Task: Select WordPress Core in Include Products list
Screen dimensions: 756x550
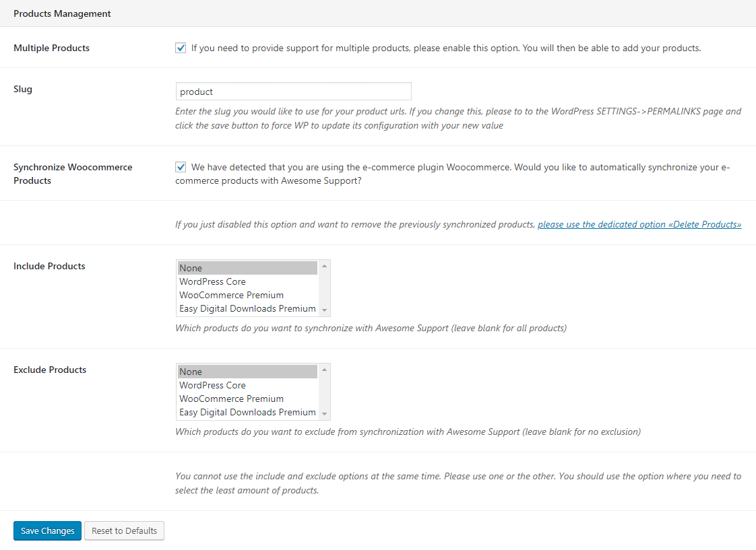Action: [247, 281]
